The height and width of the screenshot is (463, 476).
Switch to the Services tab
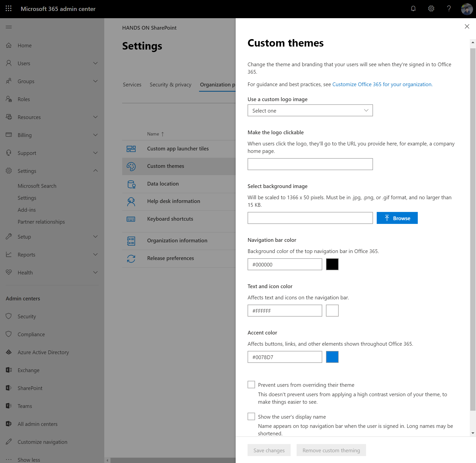coord(132,85)
